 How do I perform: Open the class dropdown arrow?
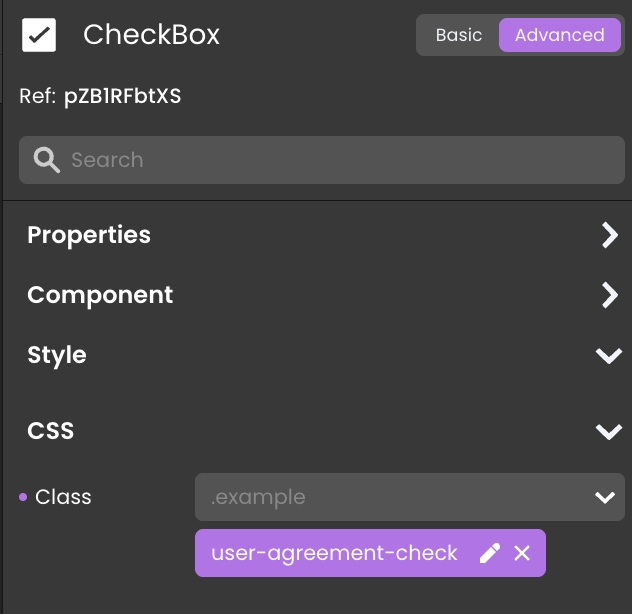(604, 497)
